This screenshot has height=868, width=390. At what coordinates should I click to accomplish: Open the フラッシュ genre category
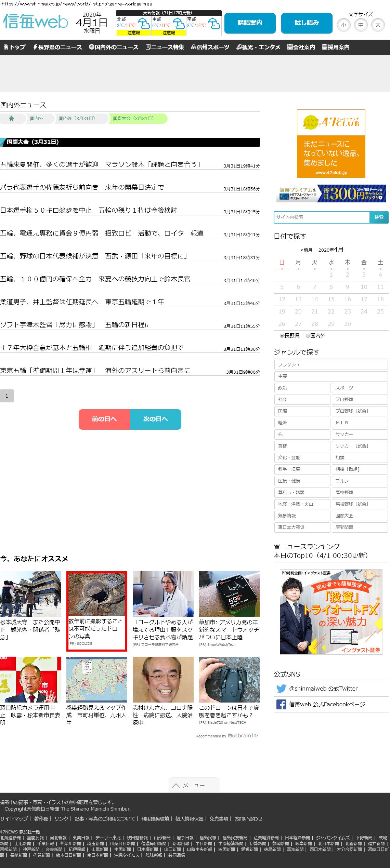(330, 364)
